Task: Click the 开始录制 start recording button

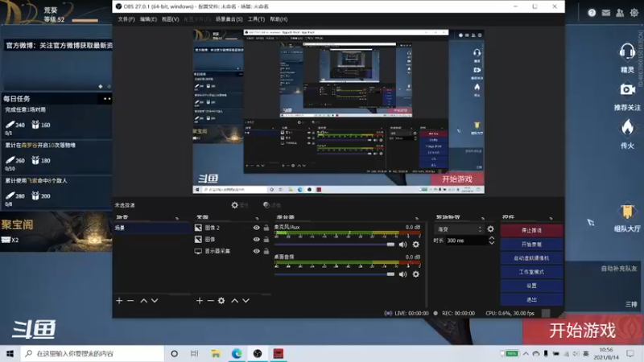Action: (x=531, y=245)
